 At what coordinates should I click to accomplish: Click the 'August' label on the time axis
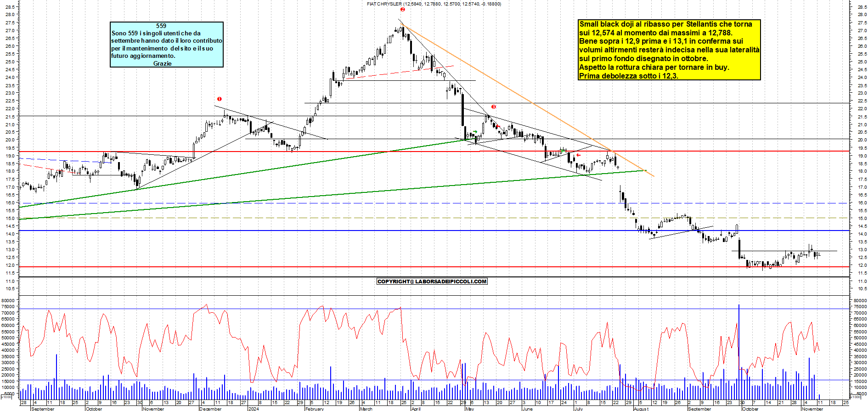641,409
